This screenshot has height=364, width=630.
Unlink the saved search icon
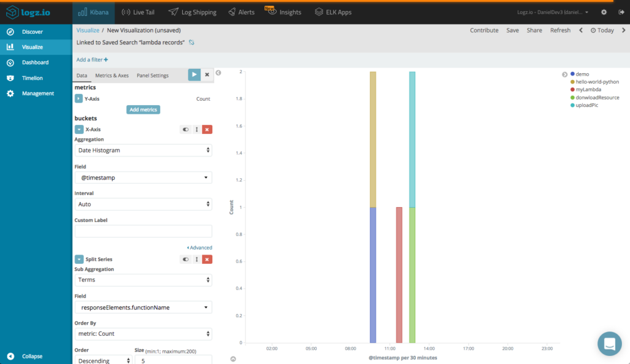click(191, 42)
